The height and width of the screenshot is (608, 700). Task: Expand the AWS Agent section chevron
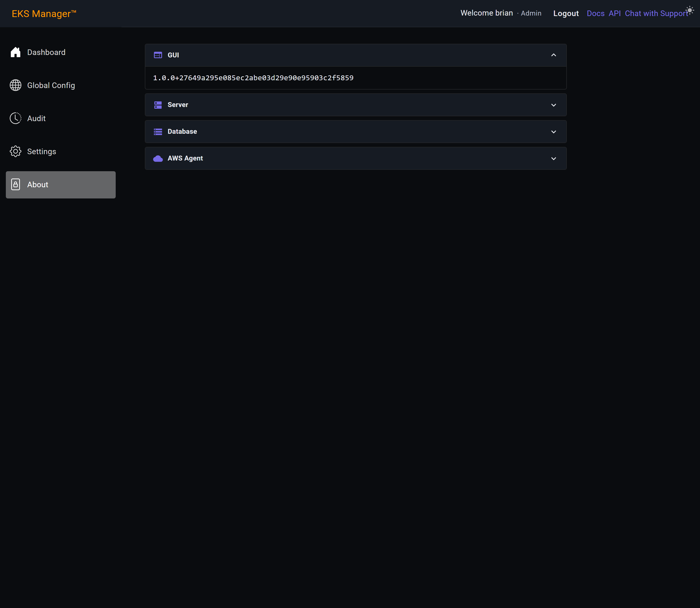(x=553, y=159)
